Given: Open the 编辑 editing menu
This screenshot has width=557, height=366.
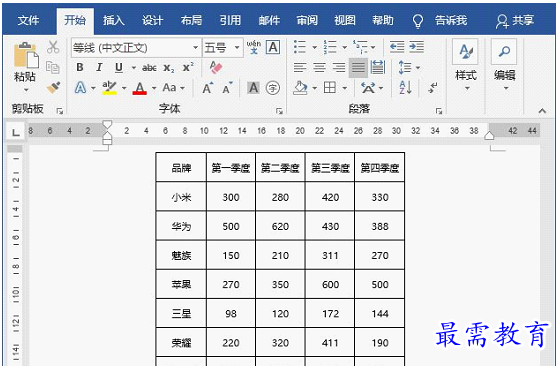Looking at the screenshot, I should (x=504, y=65).
